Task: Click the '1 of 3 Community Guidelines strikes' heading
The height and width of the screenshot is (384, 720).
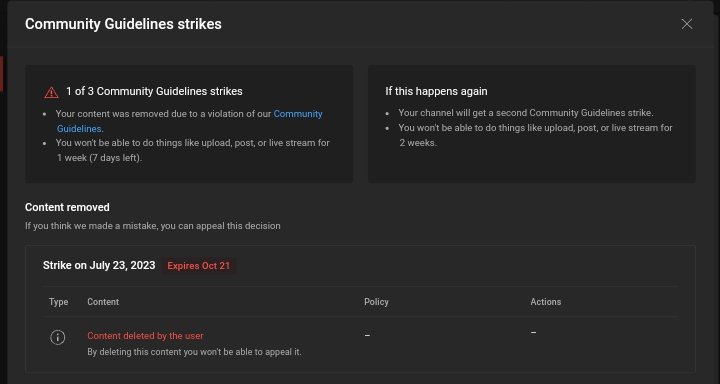Action: coord(154,91)
